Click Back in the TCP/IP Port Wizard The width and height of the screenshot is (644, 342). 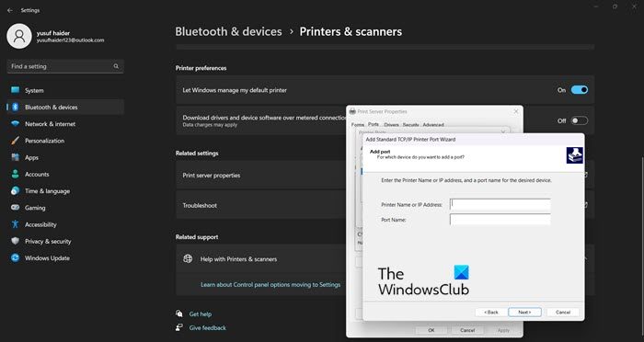(490, 312)
